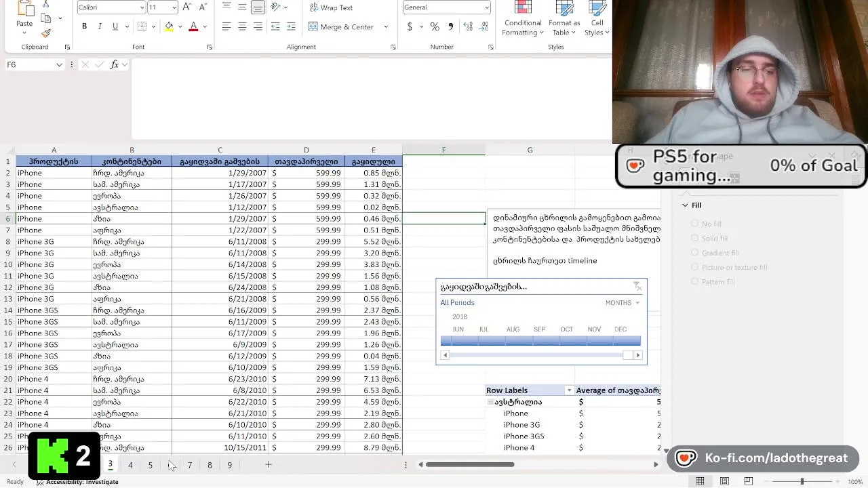Switch to sheet tab 9
This screenshot has height=488, width=868.
tap(229, 465)
